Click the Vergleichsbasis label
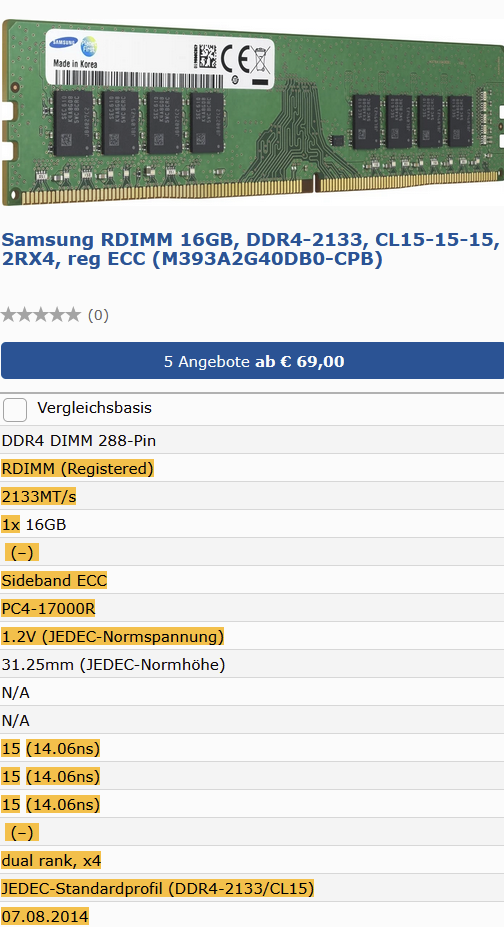This screenshot has width=504, height=927. 95,408
